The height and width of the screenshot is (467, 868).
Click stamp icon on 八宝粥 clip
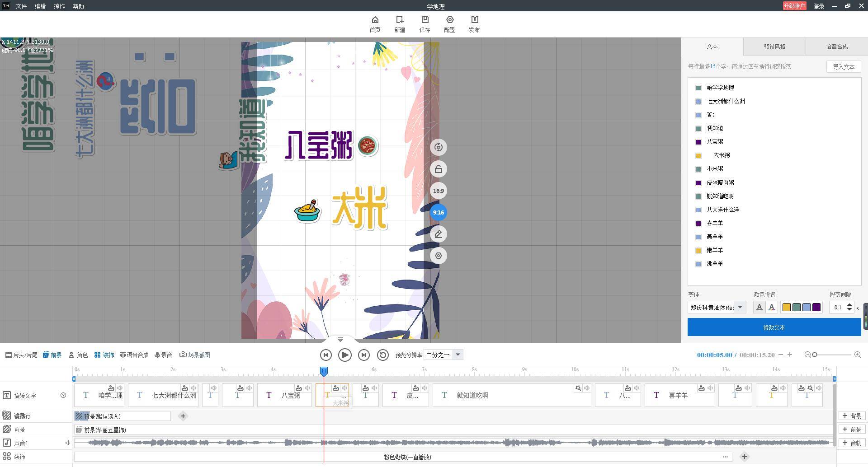[298, 388]
